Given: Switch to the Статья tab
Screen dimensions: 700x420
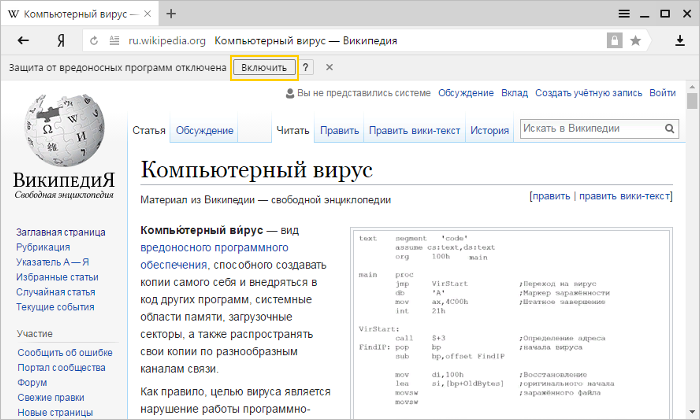Looking at the screenshot, I should 149,130.
